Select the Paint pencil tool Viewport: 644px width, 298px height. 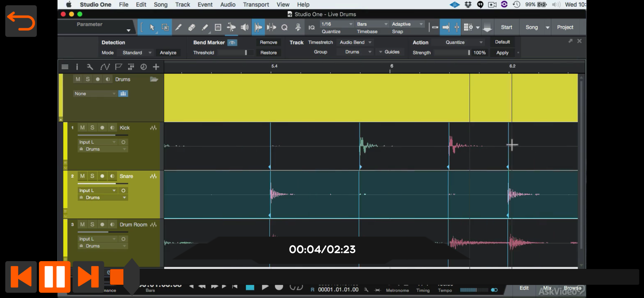pyautogui.click(x=205, y=27)
